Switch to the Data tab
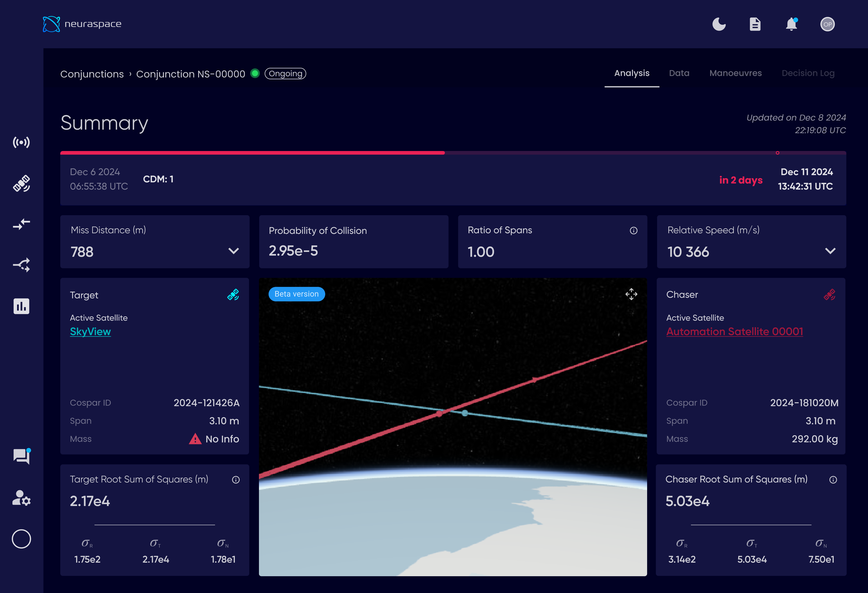 [679, 73]
